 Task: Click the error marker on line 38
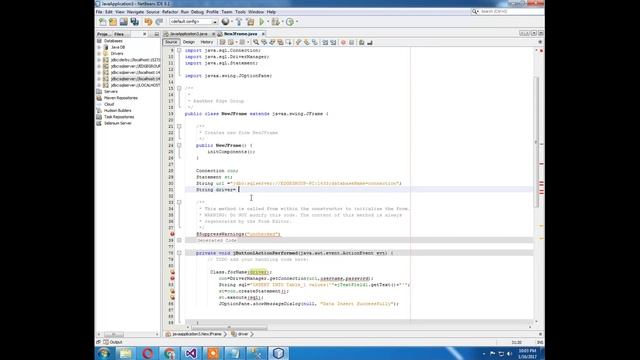coord(172,234)
